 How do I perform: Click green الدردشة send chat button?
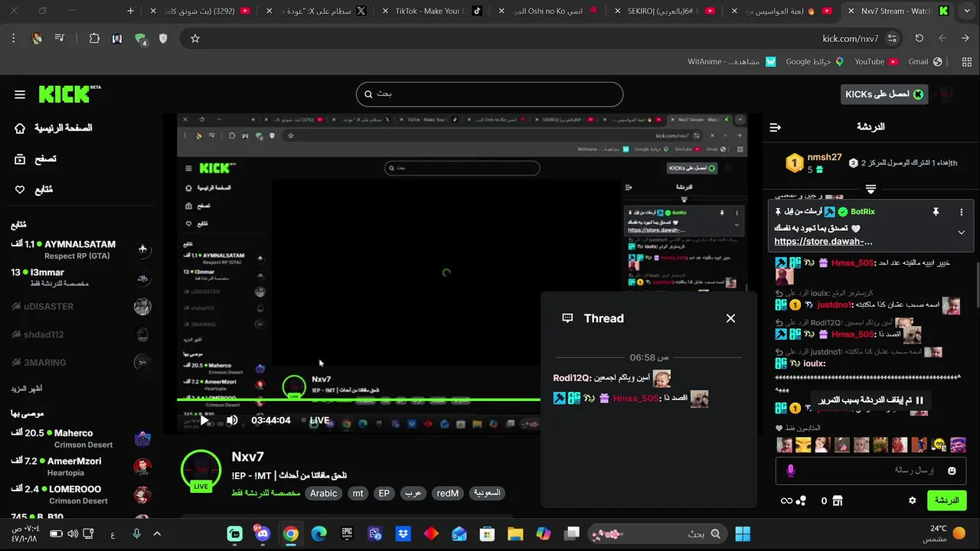[946, 500]
